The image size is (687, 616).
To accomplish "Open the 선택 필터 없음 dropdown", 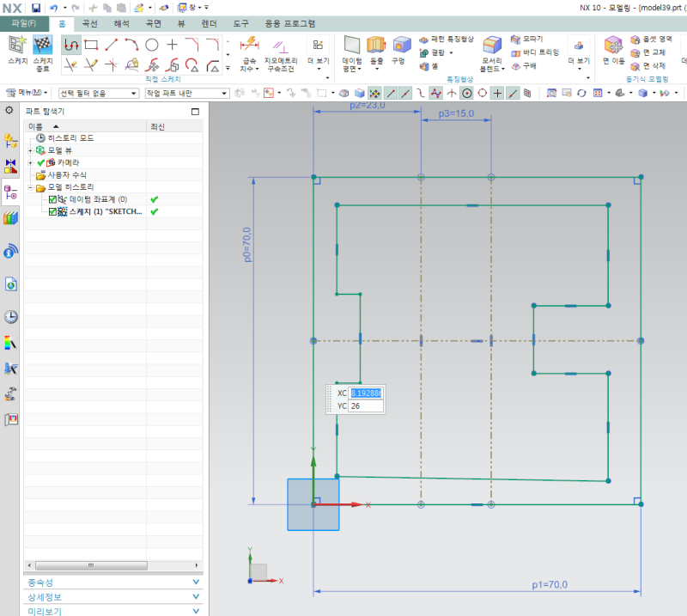I will 97,93.
